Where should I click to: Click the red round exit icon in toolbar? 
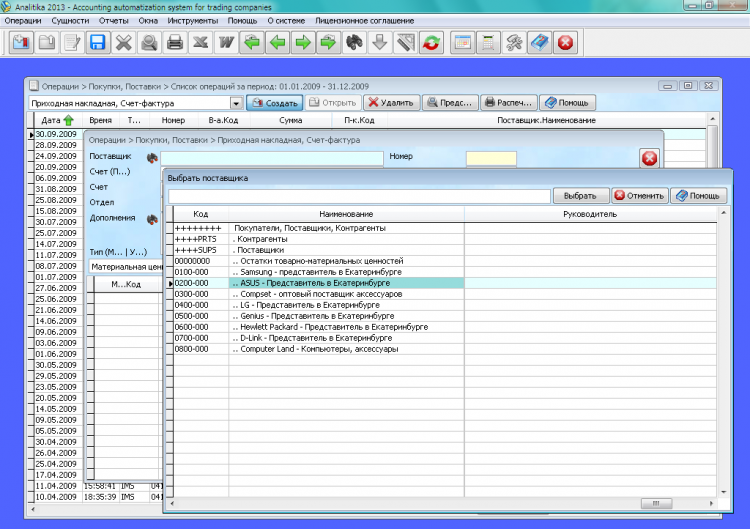(x=565, y=43)
